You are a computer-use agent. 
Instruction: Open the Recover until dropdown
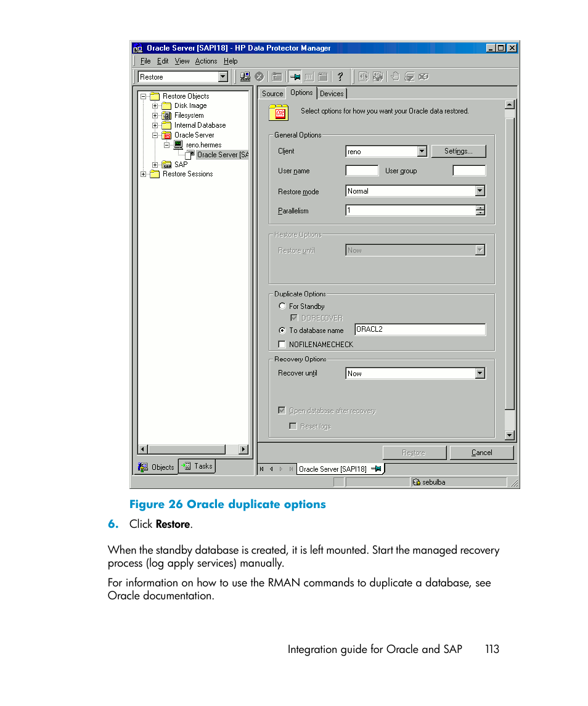[x=480, y=373]
